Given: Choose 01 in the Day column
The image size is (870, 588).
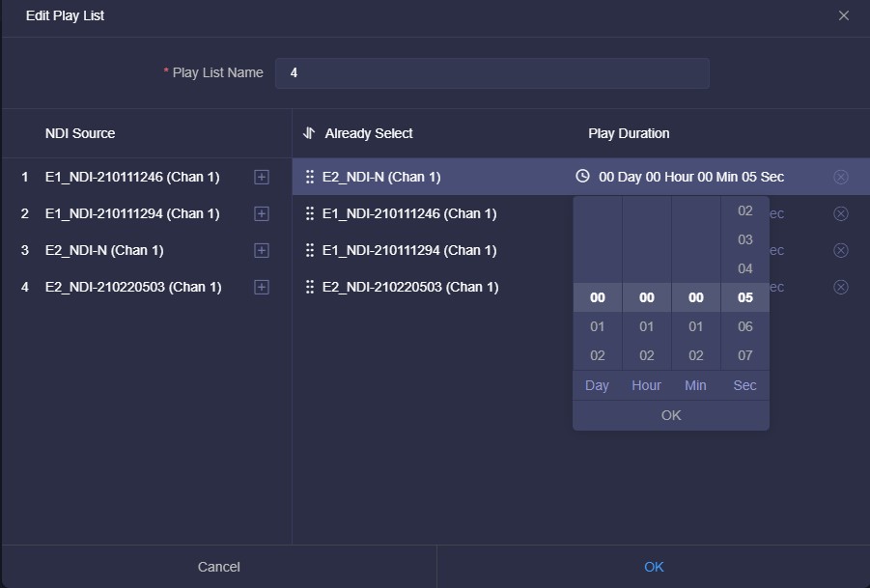Looking at the screenshot, I should [x=598, y=326].
